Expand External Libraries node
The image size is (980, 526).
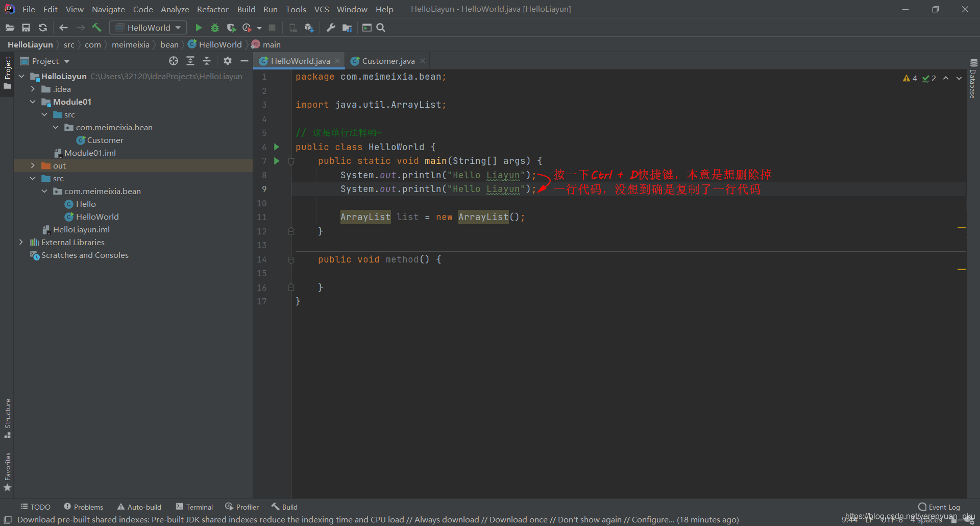21,242
